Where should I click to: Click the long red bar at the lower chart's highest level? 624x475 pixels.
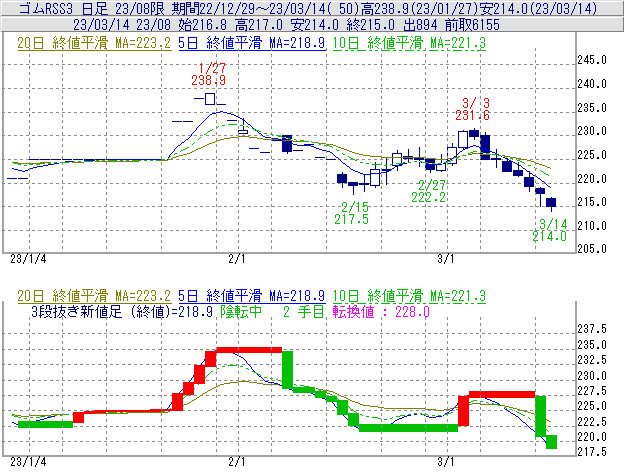point(249,350)
